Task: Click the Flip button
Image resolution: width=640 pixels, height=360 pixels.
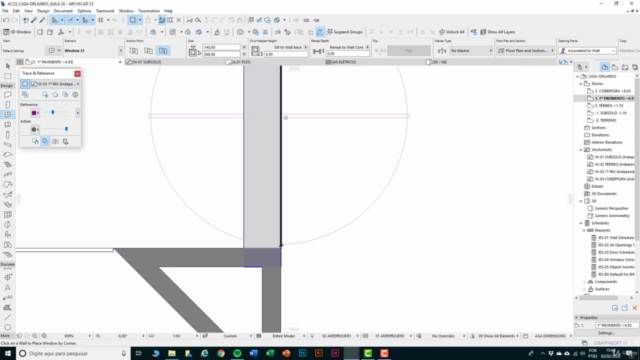Action: pos(409,51)
